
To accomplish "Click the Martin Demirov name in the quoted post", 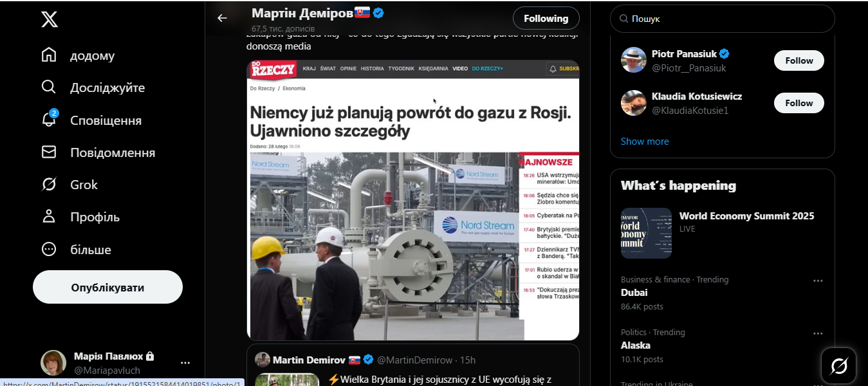I will pos(308,360).
